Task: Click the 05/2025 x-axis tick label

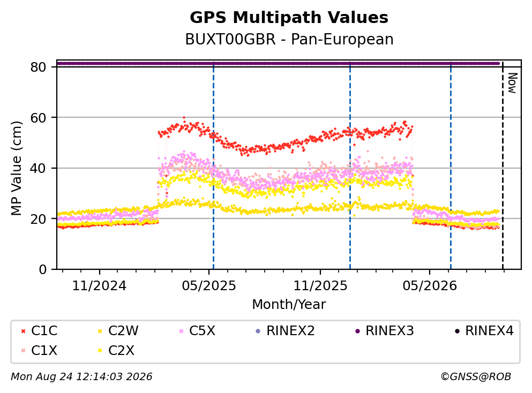Action: point(208,286)
